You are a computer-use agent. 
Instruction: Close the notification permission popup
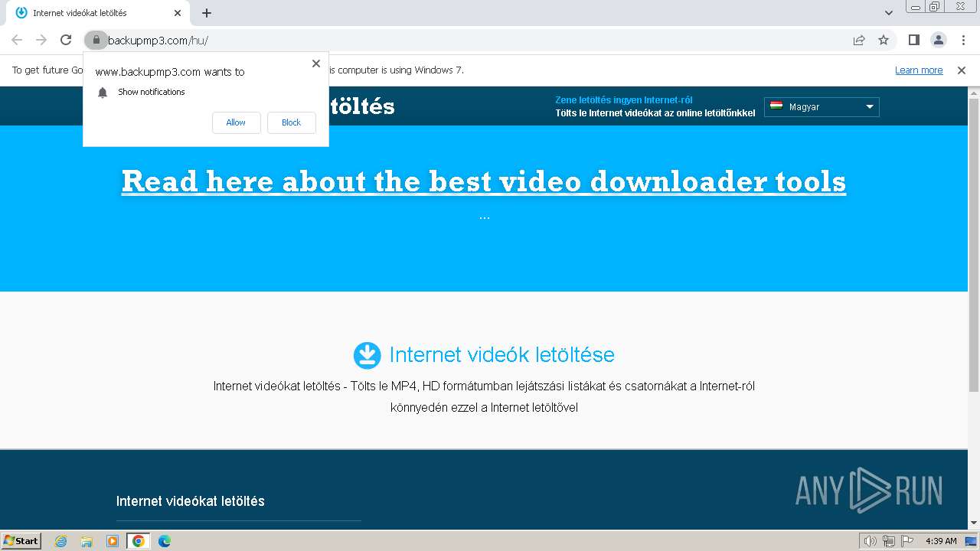coord(316,64)
